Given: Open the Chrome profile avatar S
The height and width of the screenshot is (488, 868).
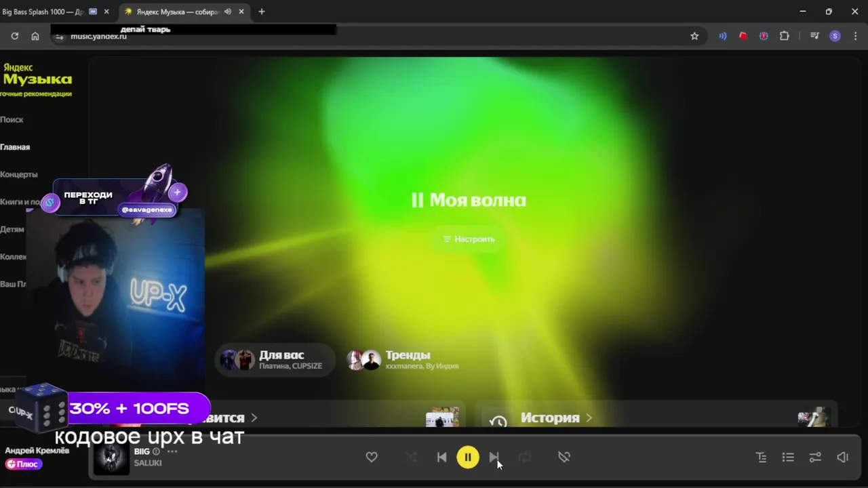Looking at the screenshot, I should pos(835,36).
